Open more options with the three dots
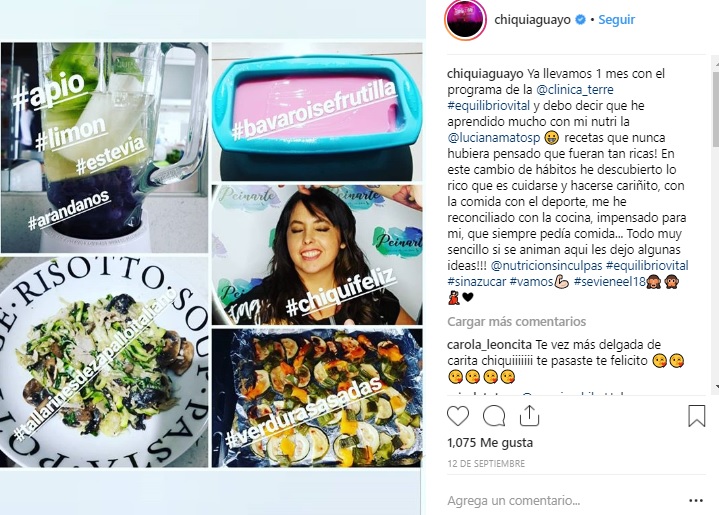Viewport: 719px width, 515px height. (696, 500)
